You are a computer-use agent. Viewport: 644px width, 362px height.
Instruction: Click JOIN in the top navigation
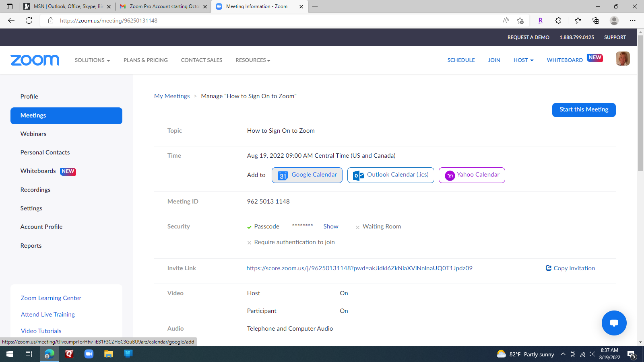[494, 60]
